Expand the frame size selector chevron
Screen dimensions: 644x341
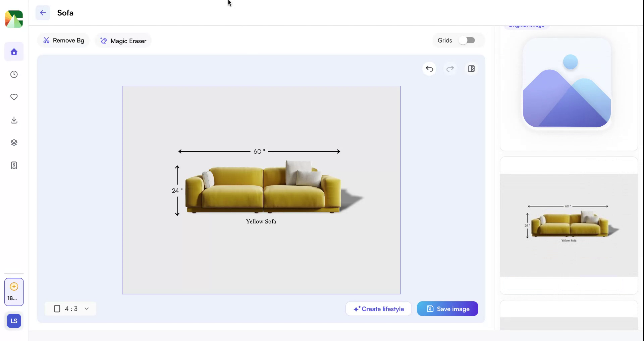(87, 309)
